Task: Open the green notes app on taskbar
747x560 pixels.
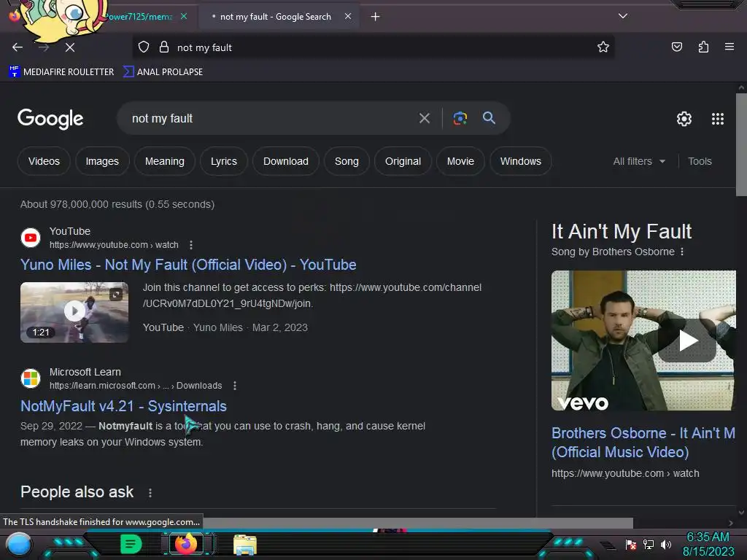Action: click(131, 544)
